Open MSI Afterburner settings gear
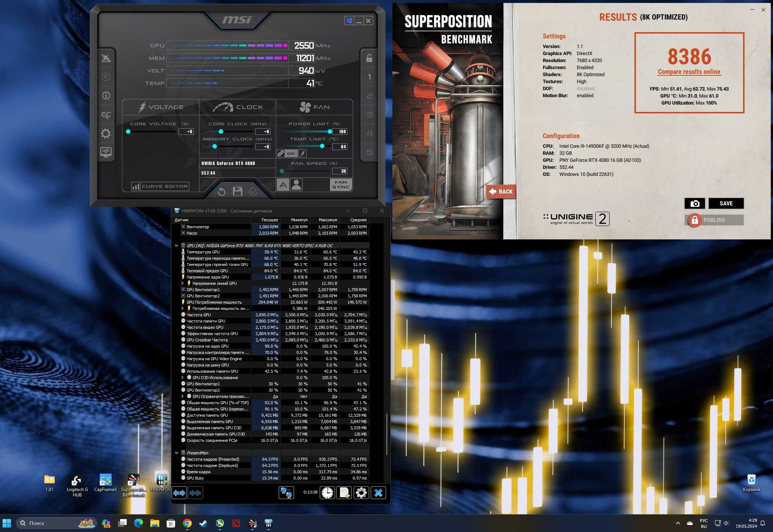The height and width of the screenshot is (532, 773). pos(106,133)
